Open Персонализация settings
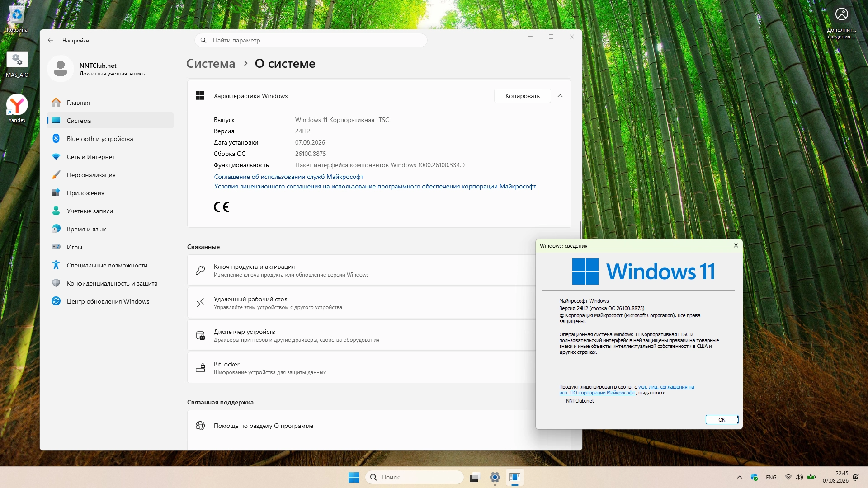The height and width of the screenshot is (488, 868). coord(110,175)
